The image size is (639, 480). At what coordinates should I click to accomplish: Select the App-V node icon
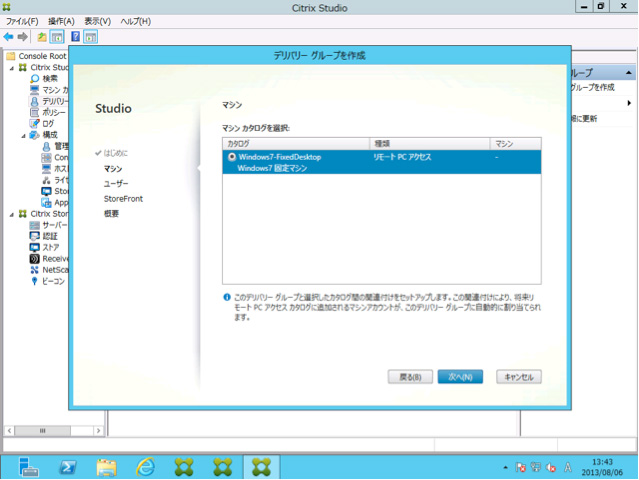pyautogui.click(x=46, y=203)
